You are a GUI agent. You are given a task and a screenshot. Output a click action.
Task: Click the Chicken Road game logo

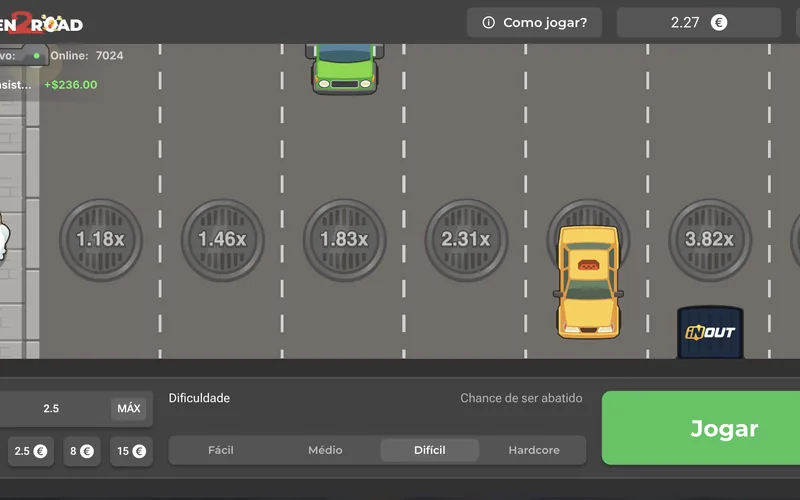[41, 23]
